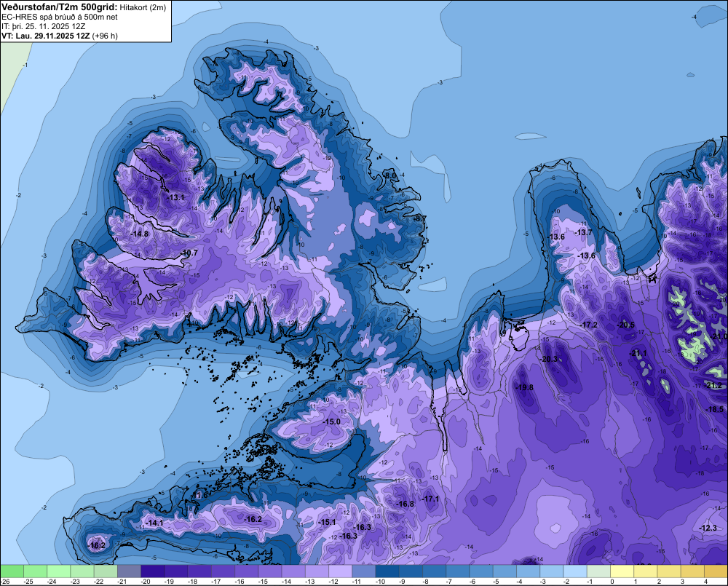
Task: Pick the 4 golden legend swatch
Action: (x=716, y=571)
